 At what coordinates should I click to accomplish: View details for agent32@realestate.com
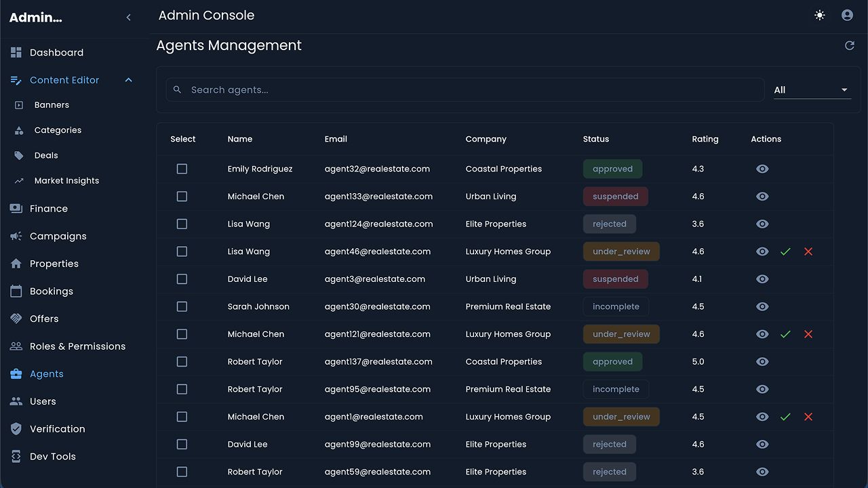coord(762,169)
